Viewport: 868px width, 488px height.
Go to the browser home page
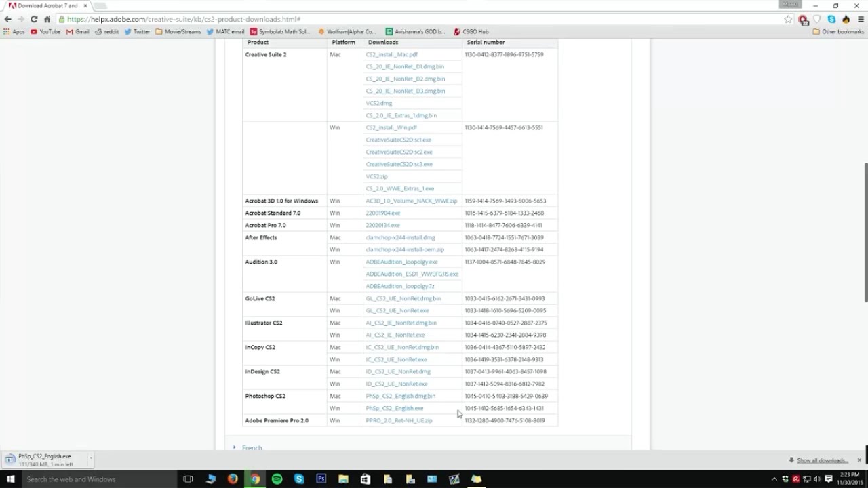(47, 19)
